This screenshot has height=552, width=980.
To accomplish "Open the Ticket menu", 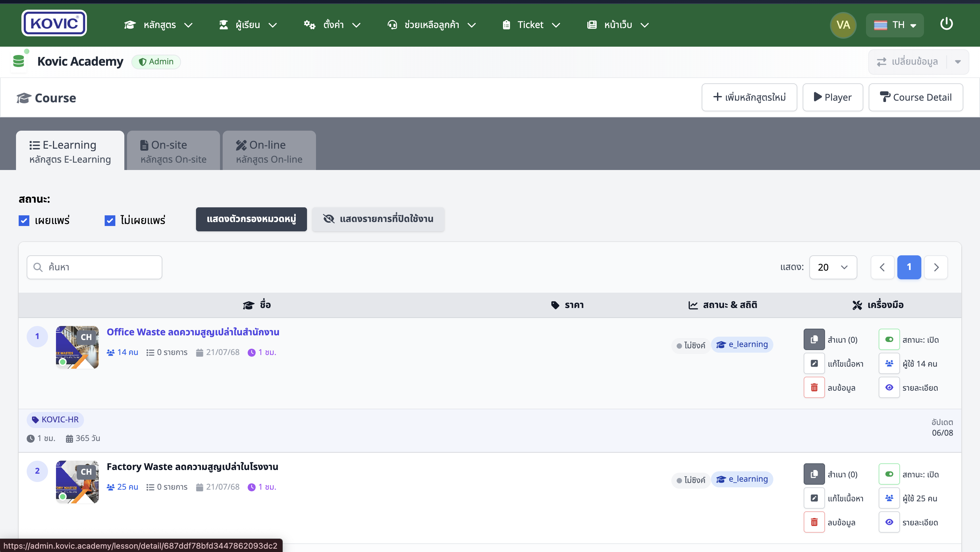I will [x=531, y=25].
